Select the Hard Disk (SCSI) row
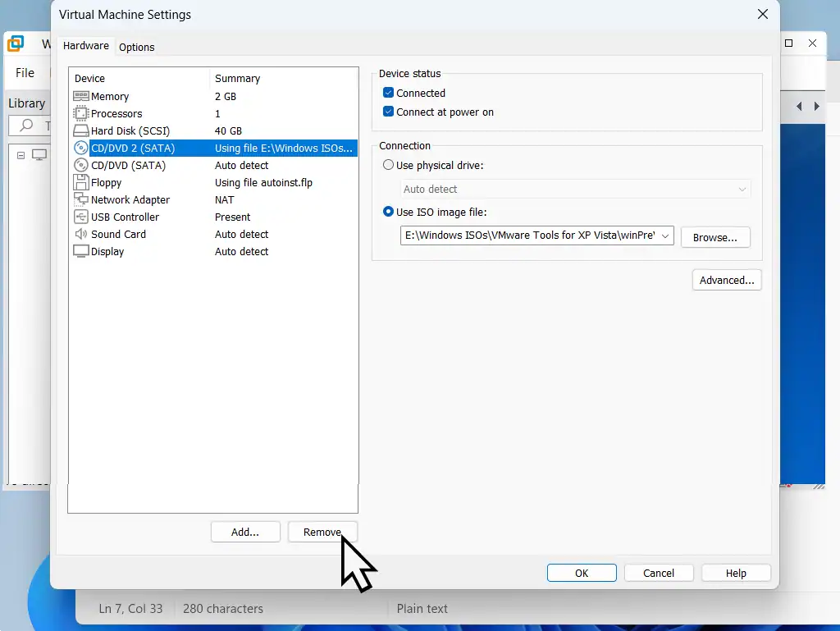The image size is (840, 631). coord(213,130)
